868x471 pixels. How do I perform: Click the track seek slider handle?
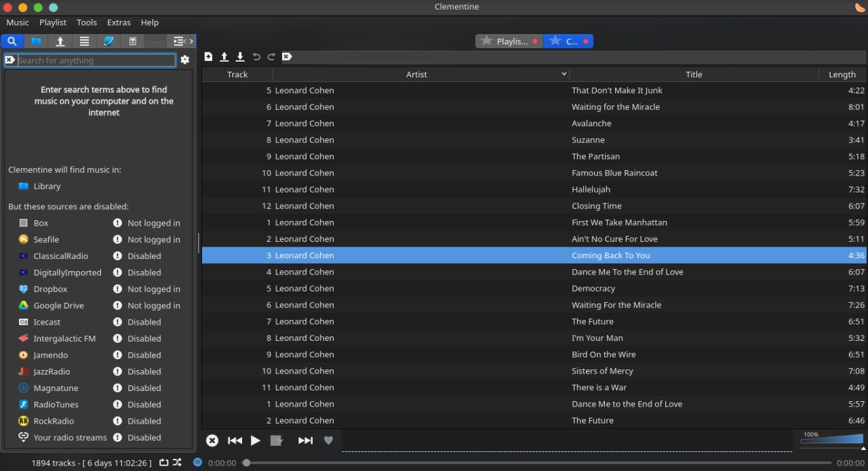click(247, 463)
